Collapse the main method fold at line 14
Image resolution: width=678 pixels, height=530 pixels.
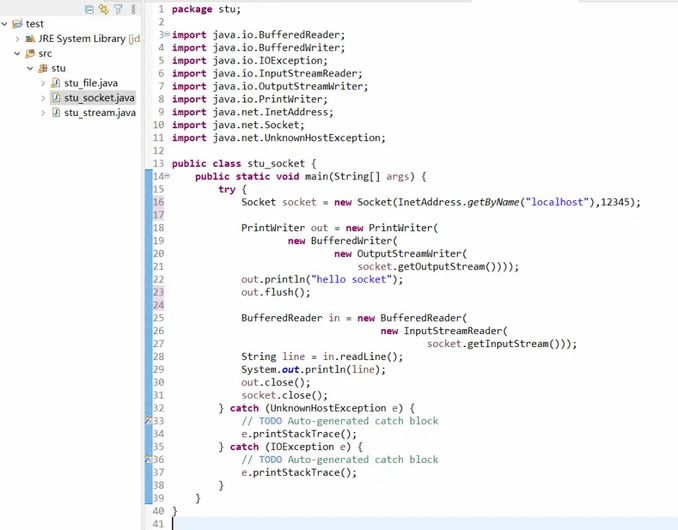click(x=164, y=176)
